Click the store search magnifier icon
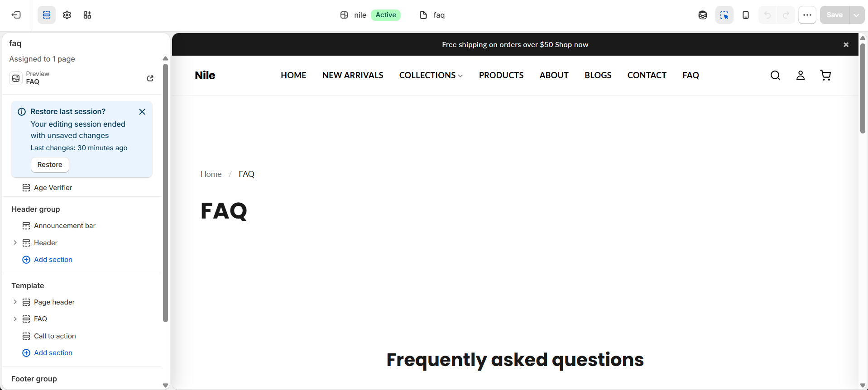 pyautogui.click(x=775, y=75)
